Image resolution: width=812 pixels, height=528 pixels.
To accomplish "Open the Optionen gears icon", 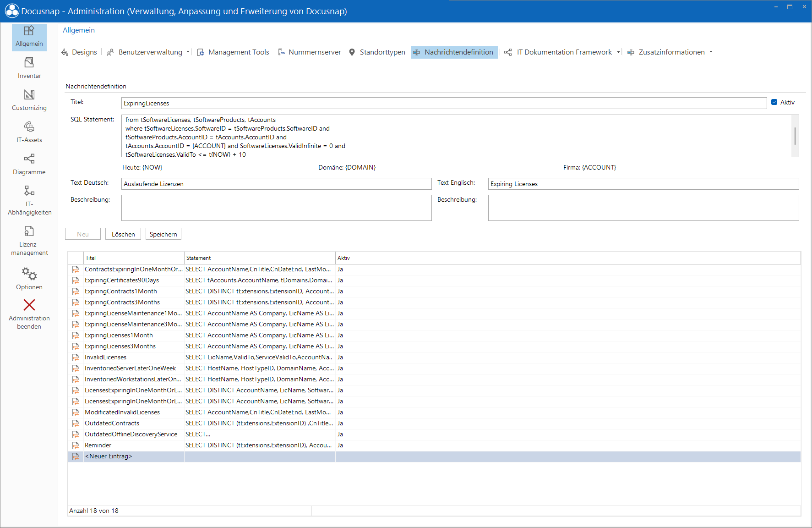I will [29, 274].
